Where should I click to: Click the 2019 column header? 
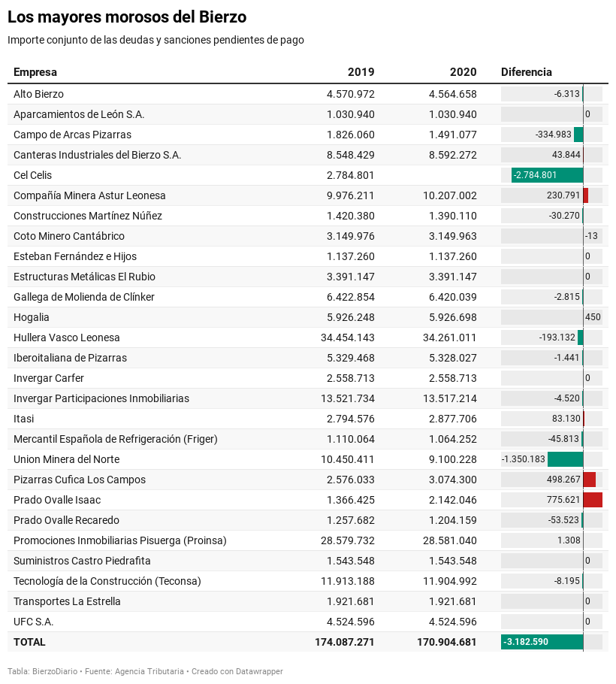click(x=361, y=72)
